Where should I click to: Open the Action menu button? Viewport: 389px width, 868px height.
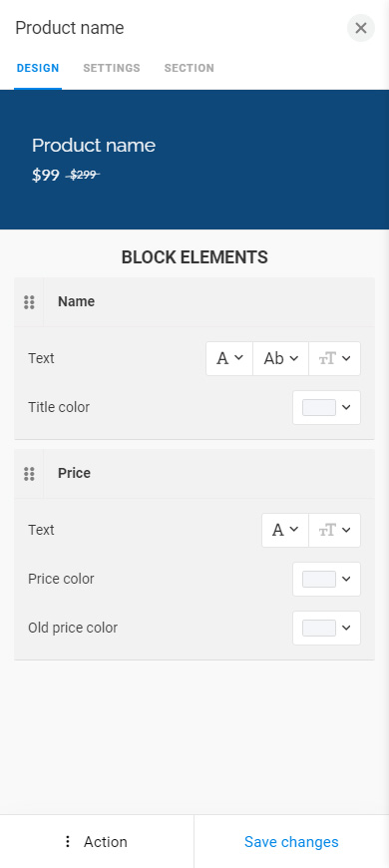[97, 841]
